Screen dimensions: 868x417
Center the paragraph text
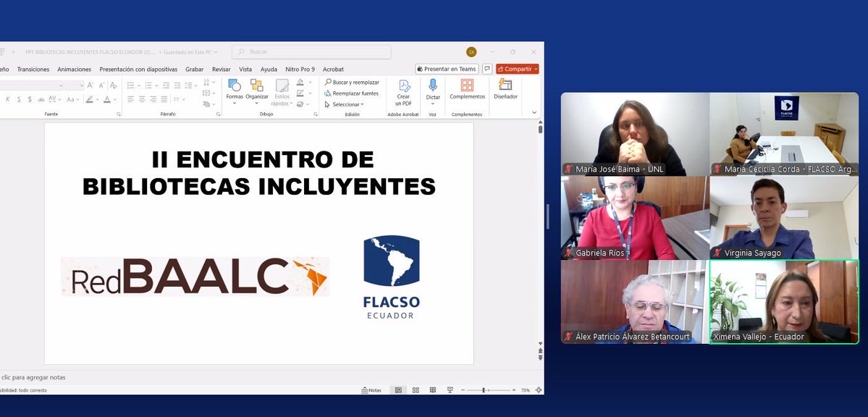coord(142,99)
